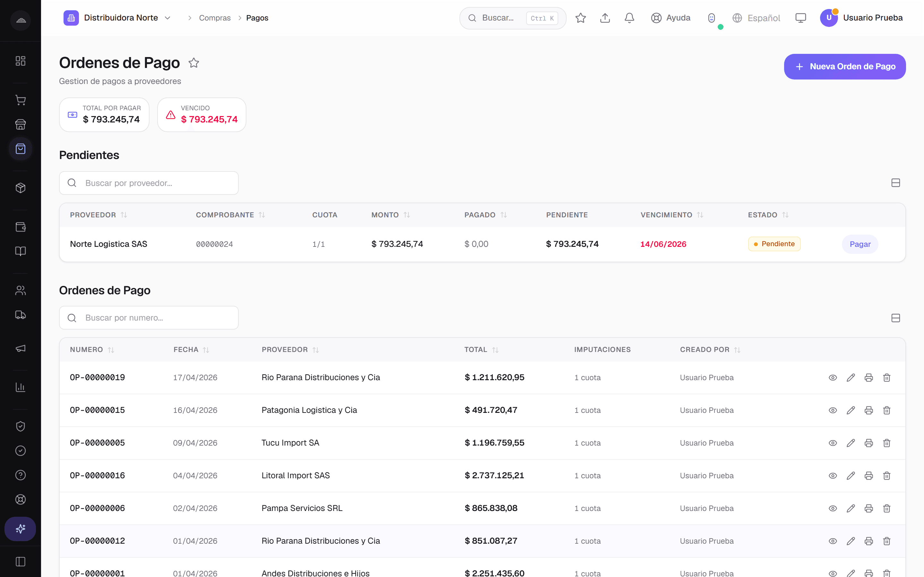924x577 pixels.
Task: Toggle sidebar collapse panel icon
Action: (20, 562)
